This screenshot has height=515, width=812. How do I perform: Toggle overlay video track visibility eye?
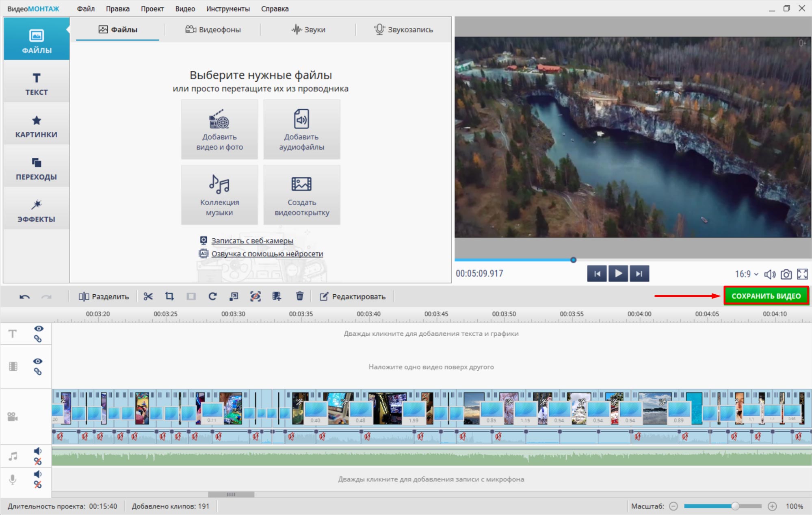[38, 361]
